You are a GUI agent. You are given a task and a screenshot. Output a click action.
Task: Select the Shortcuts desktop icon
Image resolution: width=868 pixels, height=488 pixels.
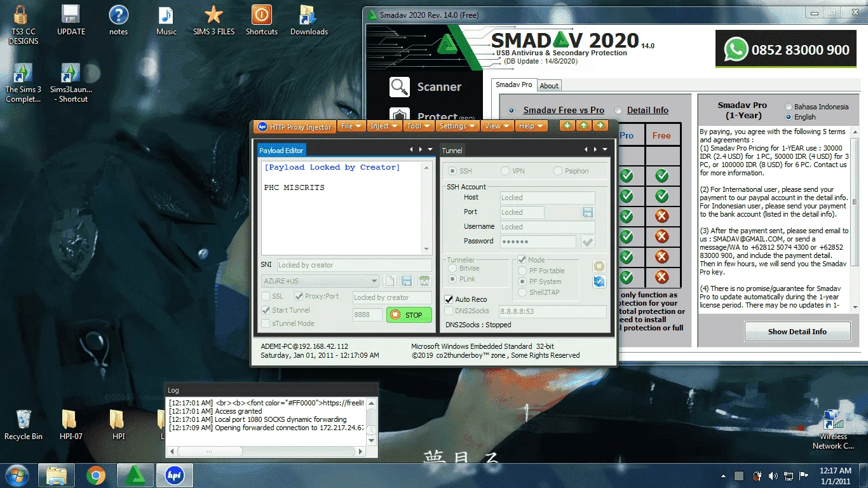tap(262, 21)
